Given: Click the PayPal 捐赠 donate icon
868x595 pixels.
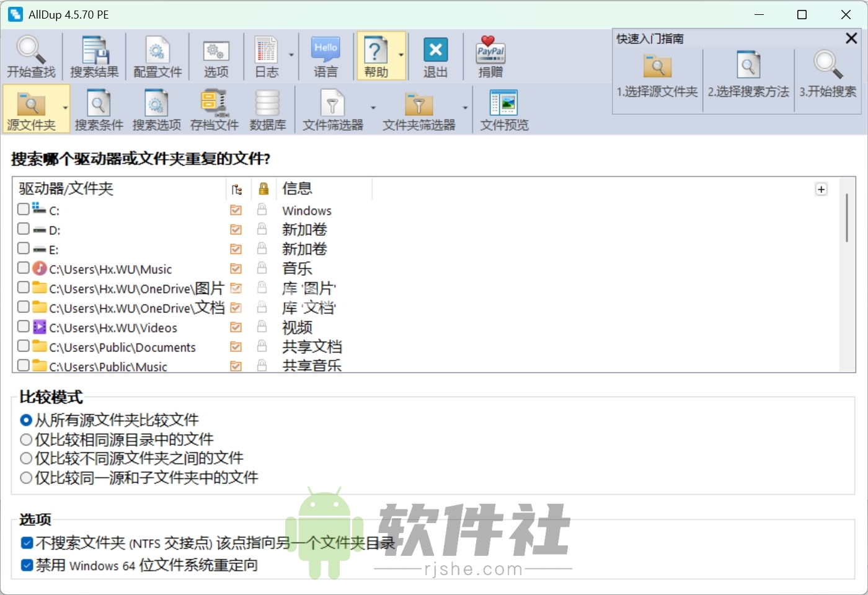Looking at the screenshot, I should [x=489, y=50].
